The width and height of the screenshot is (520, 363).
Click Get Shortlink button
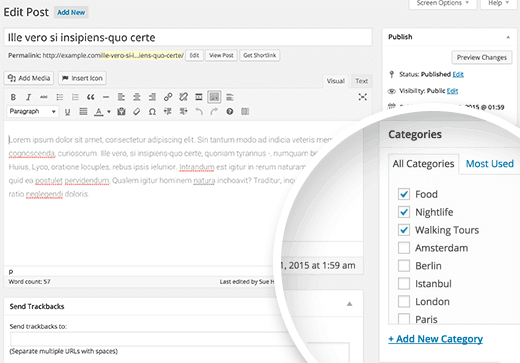[260, 55]
